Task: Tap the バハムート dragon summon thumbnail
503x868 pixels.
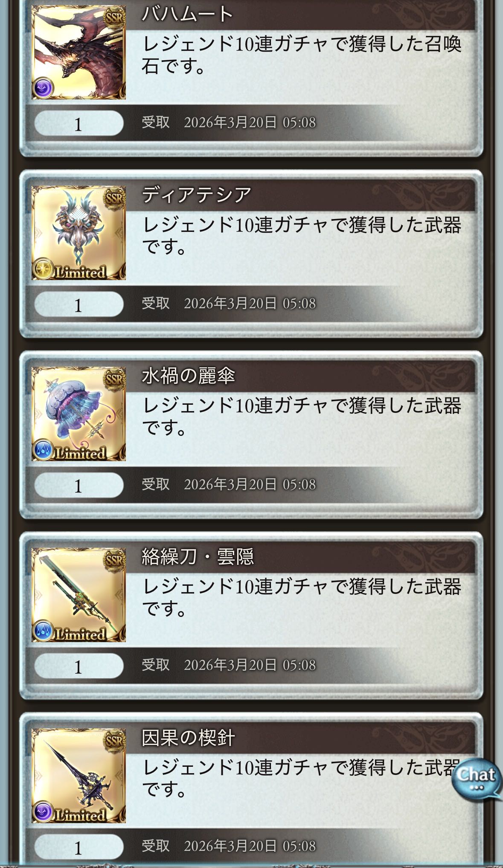Action: [x=79, y=52]
